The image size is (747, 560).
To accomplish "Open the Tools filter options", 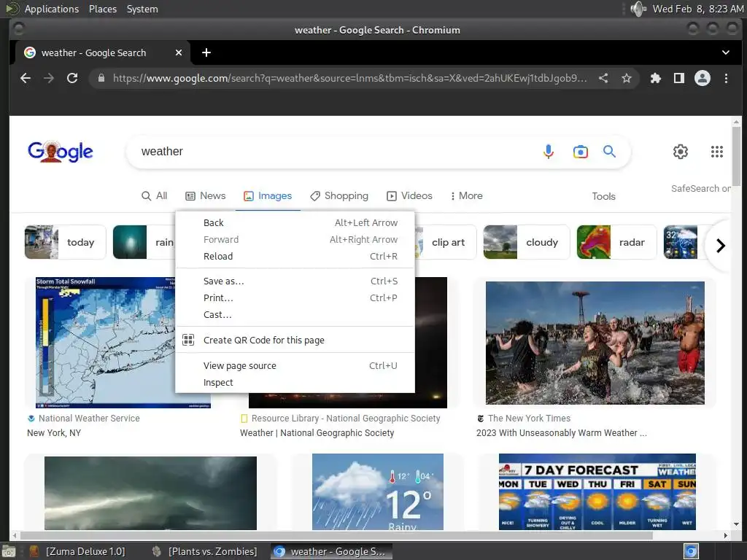I will tap(603, 196).
